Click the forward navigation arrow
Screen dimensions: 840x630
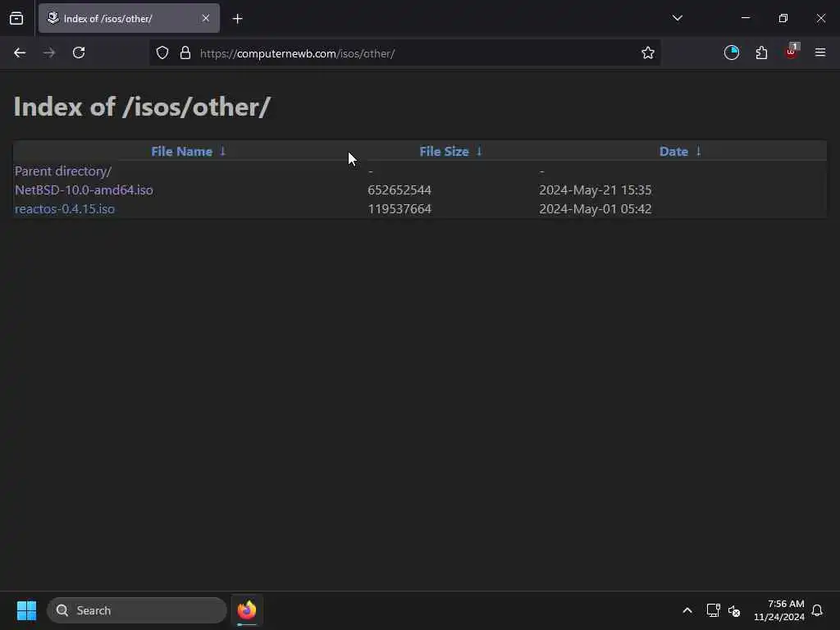(x=49, y=52)
